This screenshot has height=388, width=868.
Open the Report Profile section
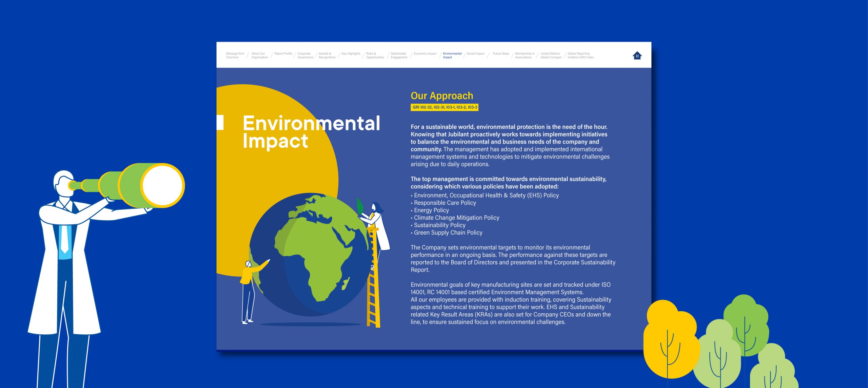[x=283, y=54]
